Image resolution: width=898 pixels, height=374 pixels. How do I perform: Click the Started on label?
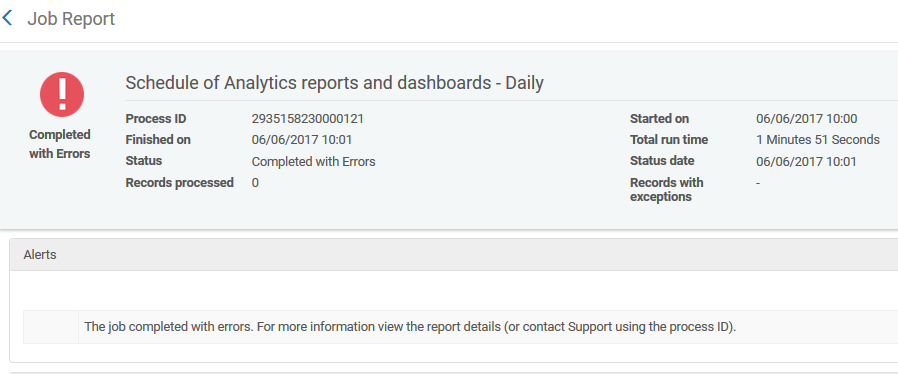(659, 119)
